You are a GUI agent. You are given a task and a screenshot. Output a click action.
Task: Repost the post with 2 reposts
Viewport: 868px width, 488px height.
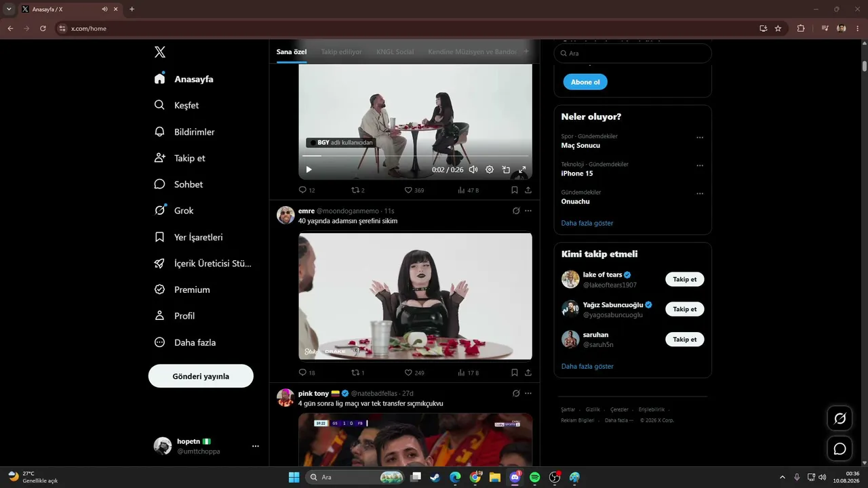pos(357,190)
